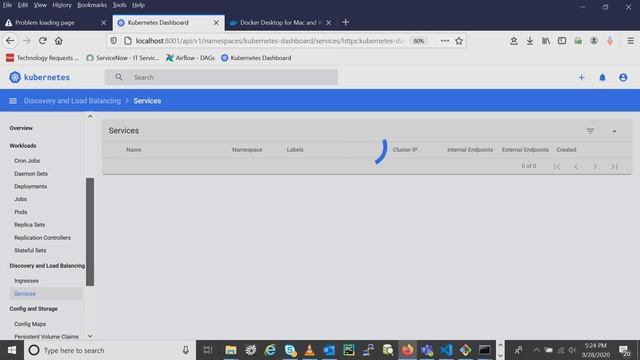The image size is (640, 360).
Task: Open Visual Studio Code from the taskbar
Action: [x=446, y=350]
